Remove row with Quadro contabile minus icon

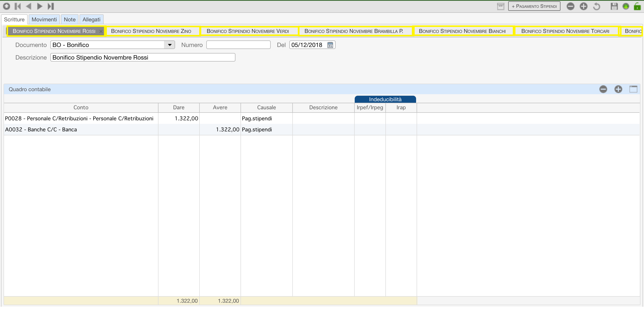click(603, 89)
